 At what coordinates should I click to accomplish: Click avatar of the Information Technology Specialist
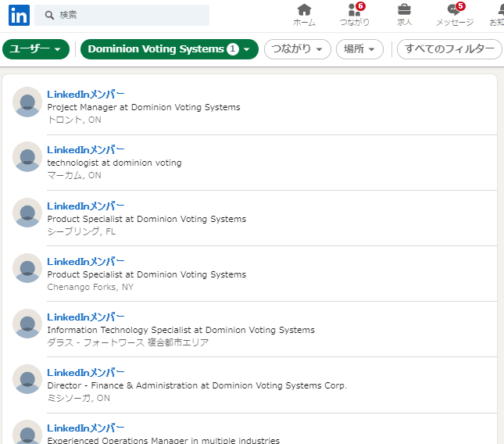[x=27, y=324]
